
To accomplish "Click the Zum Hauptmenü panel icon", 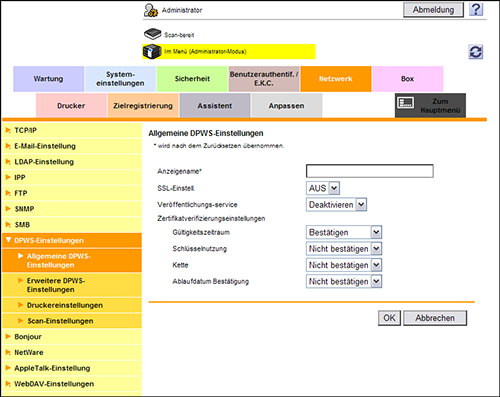I will point(406,103).
